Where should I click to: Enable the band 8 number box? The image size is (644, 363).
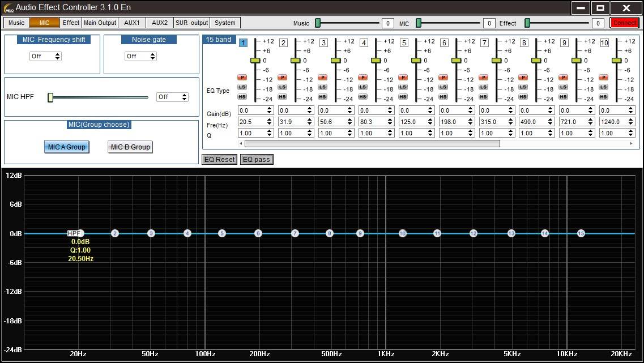point(524,42)
